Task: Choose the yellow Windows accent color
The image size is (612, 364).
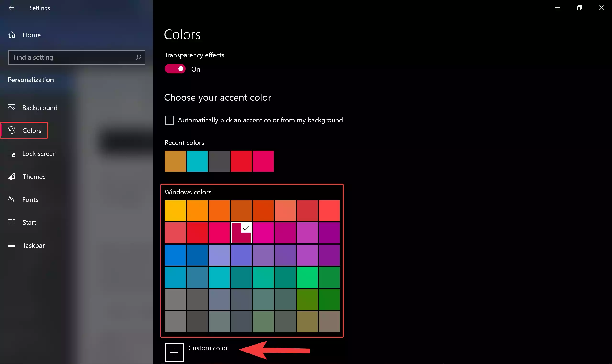Action: (174, 210)
